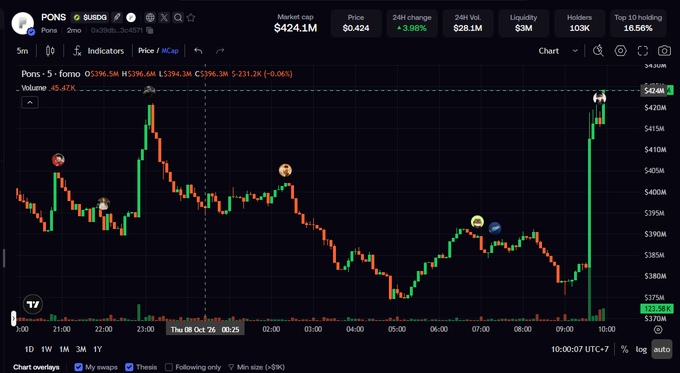The height and width of the screenshot is (373, 680).
Task: Click the Liquidity $3M card
Action: pos(523,23)
